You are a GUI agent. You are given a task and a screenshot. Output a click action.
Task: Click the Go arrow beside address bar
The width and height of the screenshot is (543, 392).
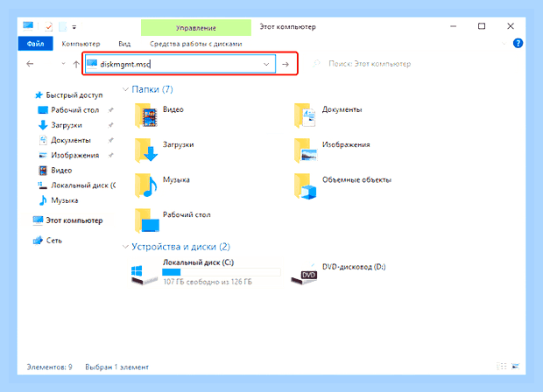click(286, 64)
